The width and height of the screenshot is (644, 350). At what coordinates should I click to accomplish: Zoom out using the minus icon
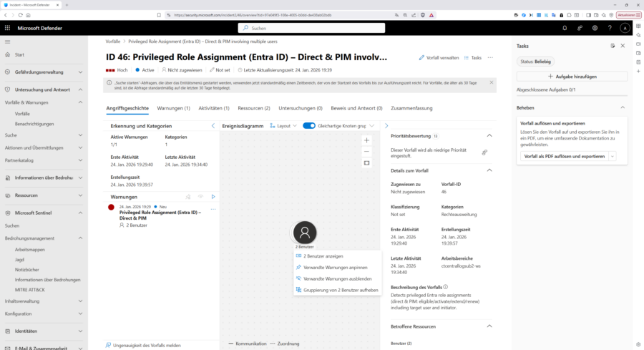(366, 152)
